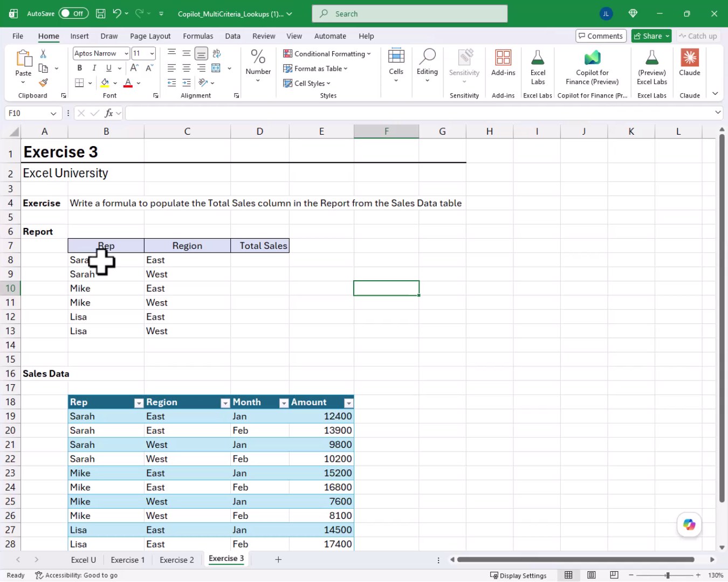The height and width of the screenshot is (582, 728).
Task: Toggle Bottom Align
Action: (x=201, y=53)
